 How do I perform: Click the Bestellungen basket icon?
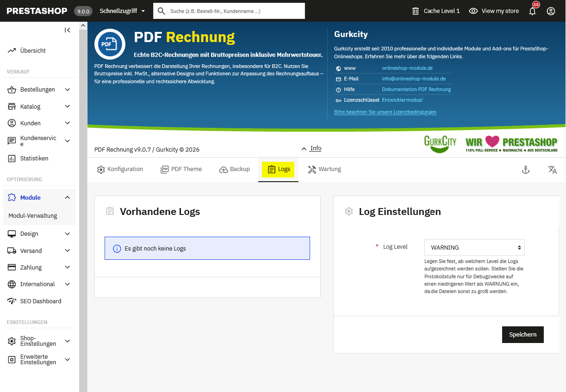coord(12,90)
